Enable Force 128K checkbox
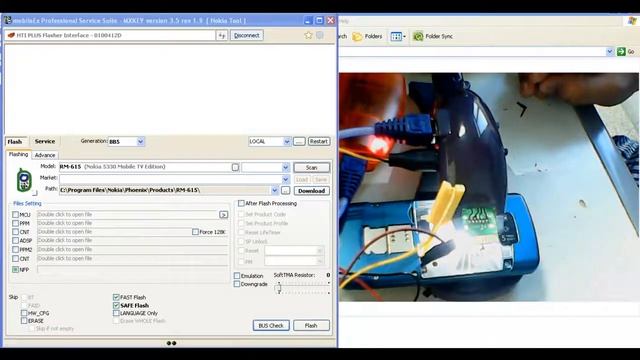Screen dimensions: 640x360 pos(195,232)
